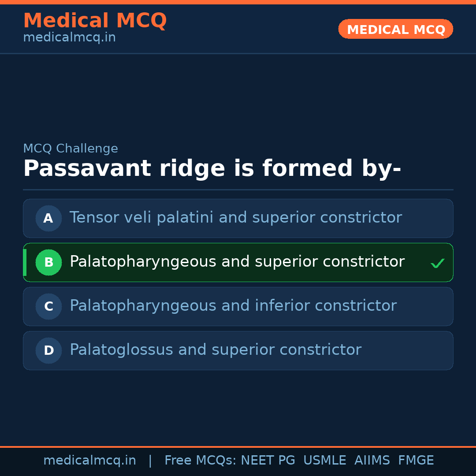Click the circular A option badge

[x=48, y=218]
